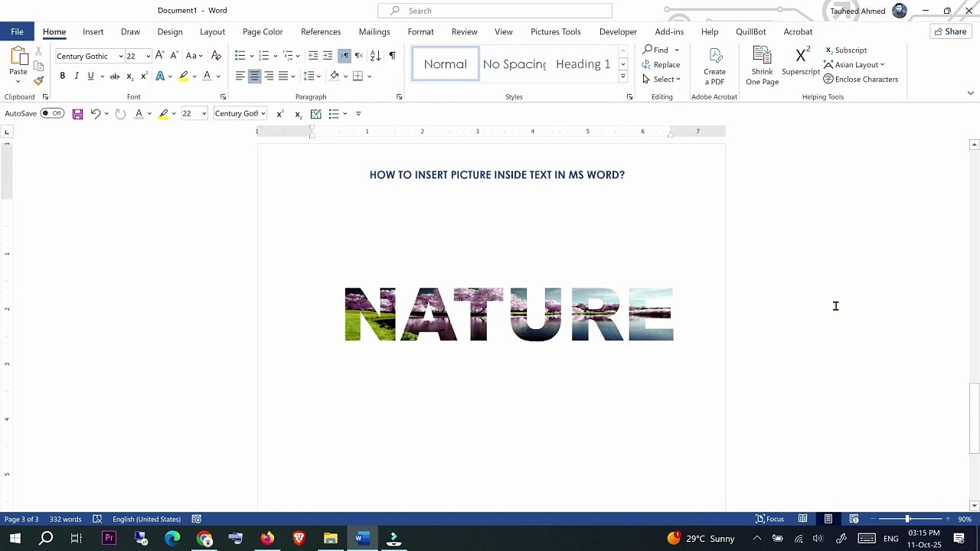Apply the Heading 1 style
The width and height of the screenshot is (980, 551).
(583, 64)
